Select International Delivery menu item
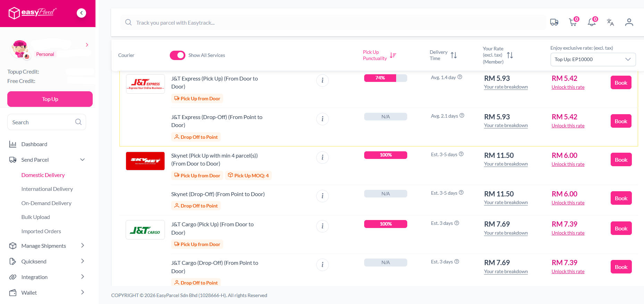This screenshot has height=304, width=644. [x=47, y=189]
